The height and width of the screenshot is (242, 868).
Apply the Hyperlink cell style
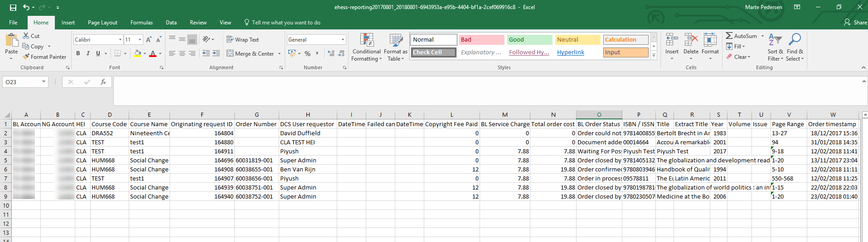coord(571,52)
